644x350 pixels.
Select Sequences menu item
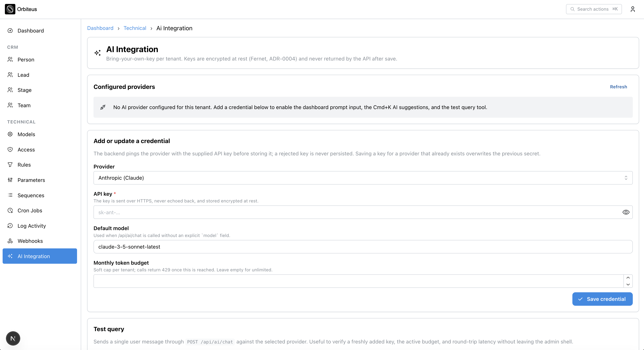(40, 195)
